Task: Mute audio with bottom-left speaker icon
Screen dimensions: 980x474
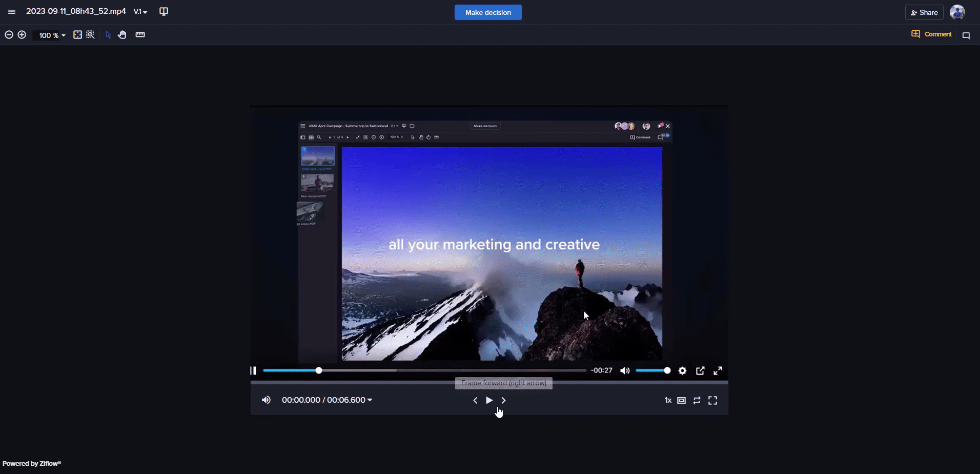Action: coord(266,400)
